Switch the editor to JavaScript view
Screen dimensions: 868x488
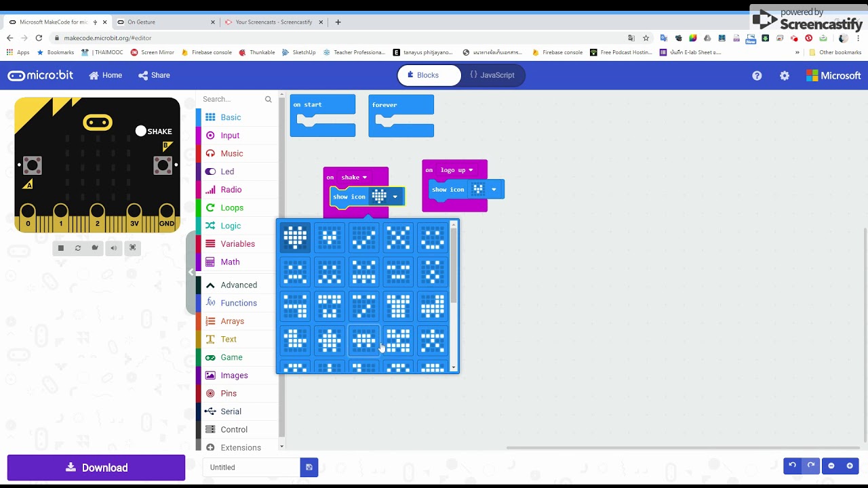(492, 75)
